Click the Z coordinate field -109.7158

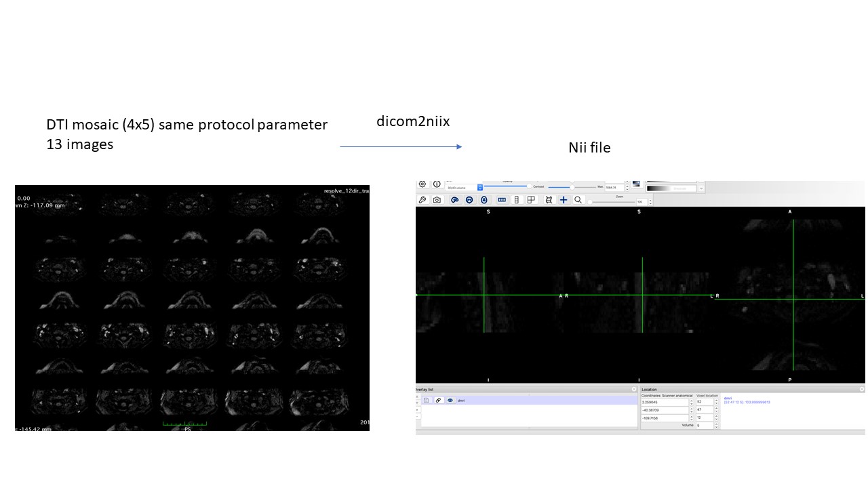665,418
